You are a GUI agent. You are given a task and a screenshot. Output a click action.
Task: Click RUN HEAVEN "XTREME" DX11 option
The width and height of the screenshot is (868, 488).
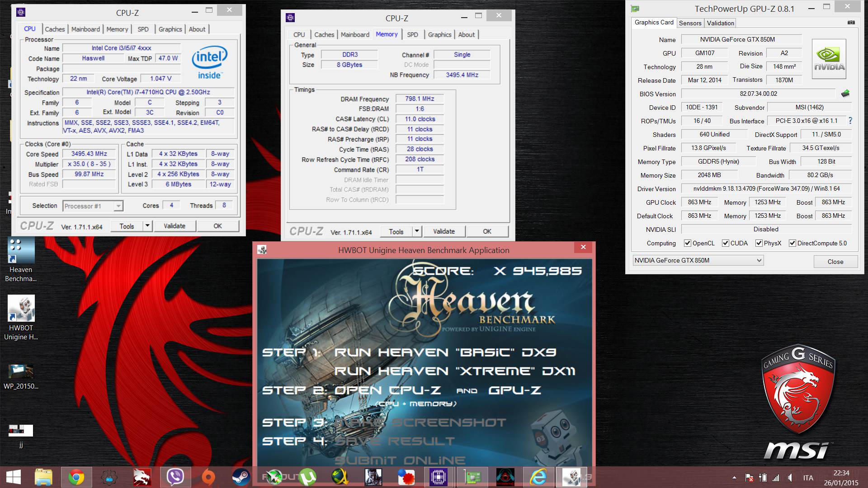point(454,371)
